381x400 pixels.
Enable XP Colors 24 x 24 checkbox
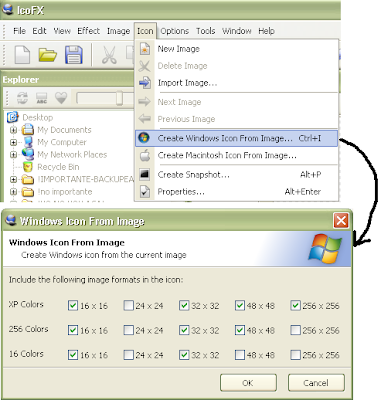pyautogui.click(x=128, y=305)
